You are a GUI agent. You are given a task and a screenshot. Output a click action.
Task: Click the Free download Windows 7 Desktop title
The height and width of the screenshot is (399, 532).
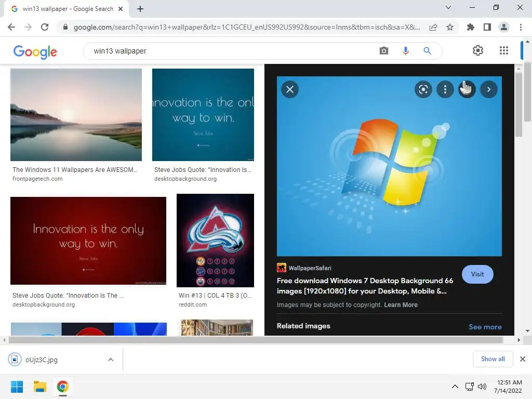pyautogui.click(x=365, y=286)
